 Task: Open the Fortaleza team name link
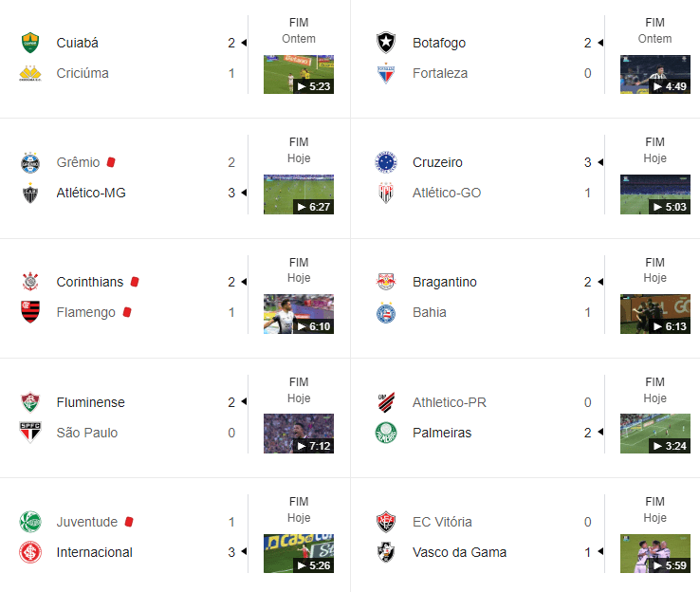coord(440,73)
